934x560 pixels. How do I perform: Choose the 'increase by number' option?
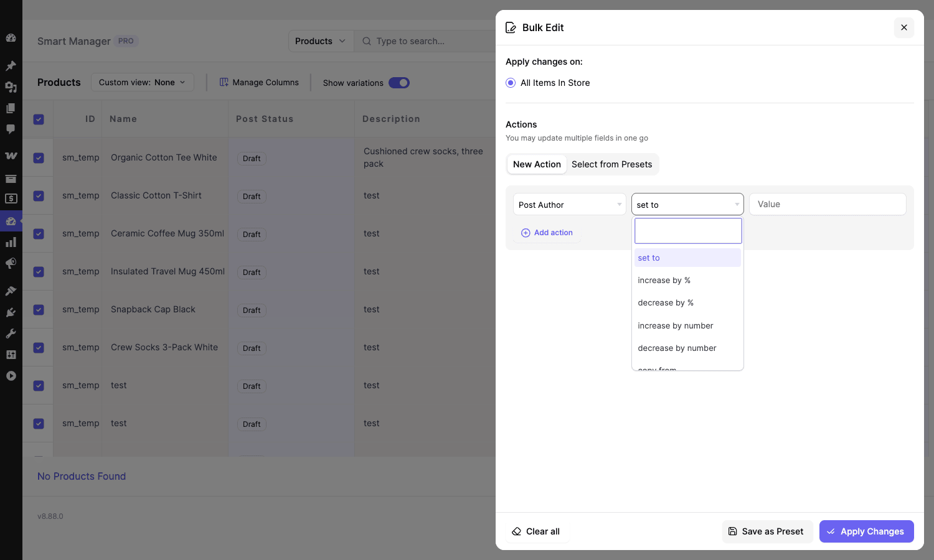click(x=687, y=325)
